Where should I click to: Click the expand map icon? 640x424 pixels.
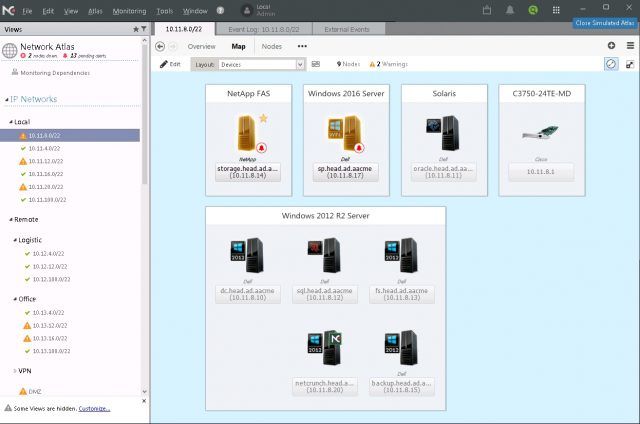(x=630, y=64)
